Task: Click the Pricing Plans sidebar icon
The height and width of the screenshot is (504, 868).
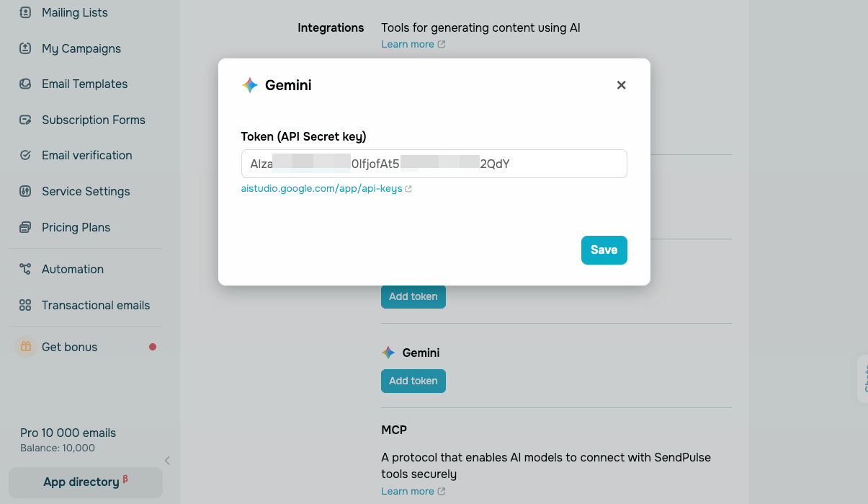Action: [25, 227]
